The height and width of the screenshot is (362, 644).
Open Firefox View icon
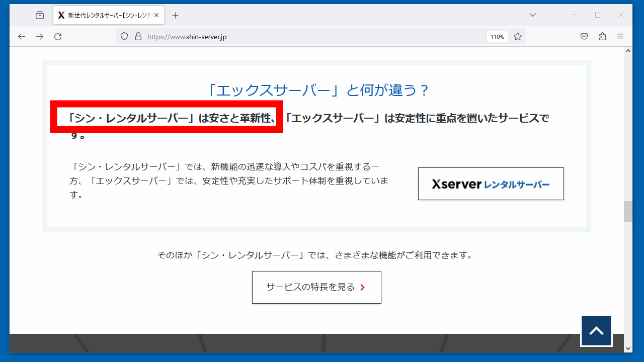tap(40, 16)
